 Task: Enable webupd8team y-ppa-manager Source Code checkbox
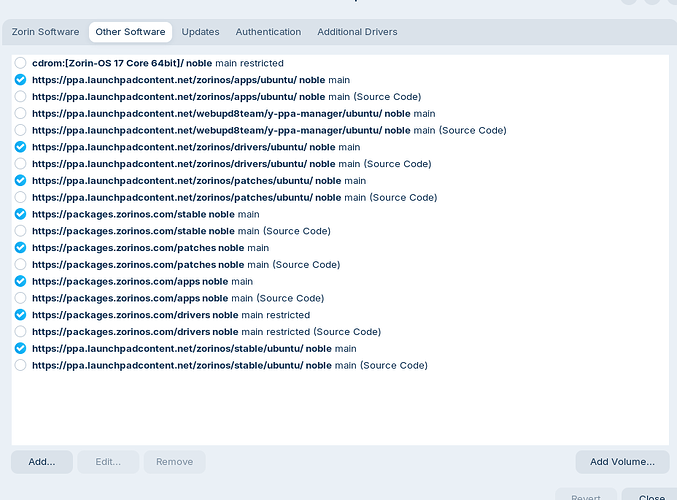tap(20, 130)
